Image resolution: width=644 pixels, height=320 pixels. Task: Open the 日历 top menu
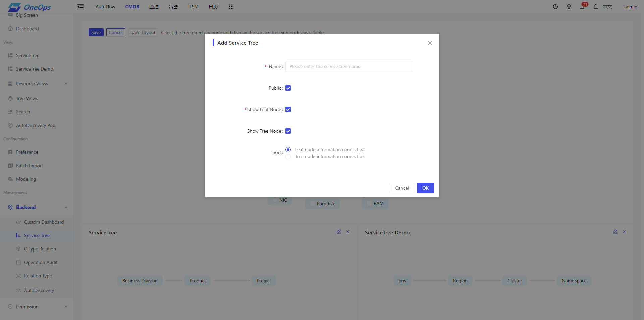213,7
